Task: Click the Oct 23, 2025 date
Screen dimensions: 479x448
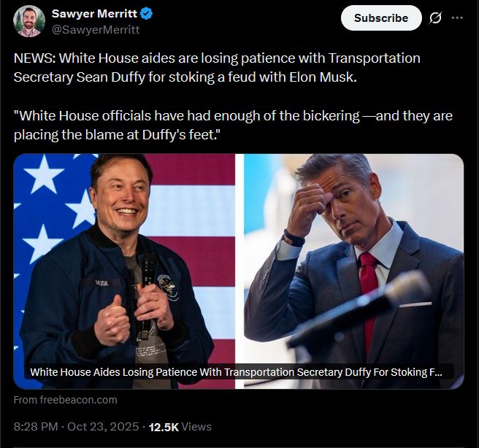Action: click(102, 427)
